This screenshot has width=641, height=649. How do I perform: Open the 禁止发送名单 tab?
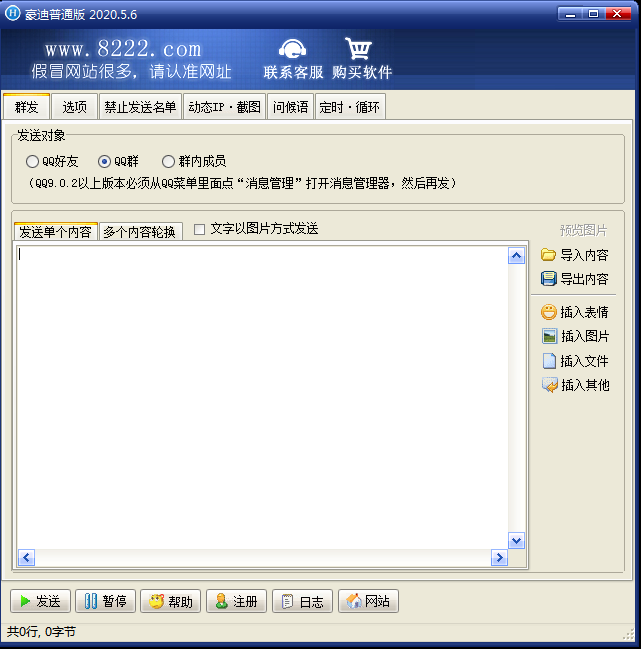pyautogui.click(x=140, y=107)
